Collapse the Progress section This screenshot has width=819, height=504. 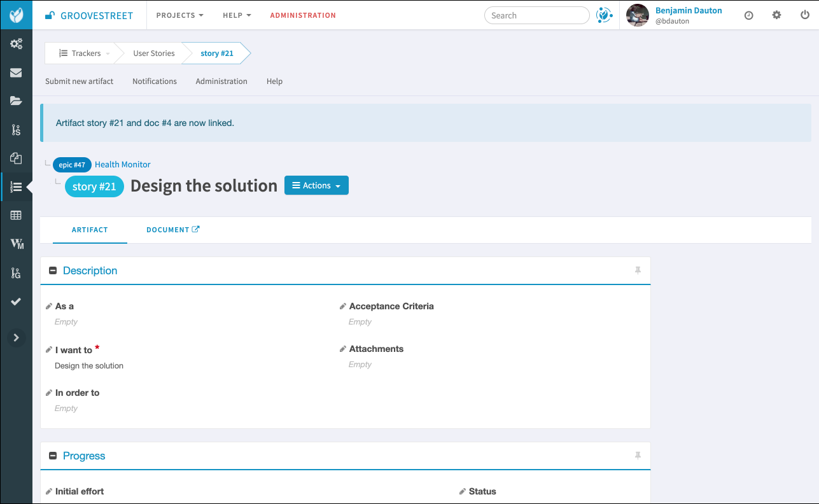point(53,456)
